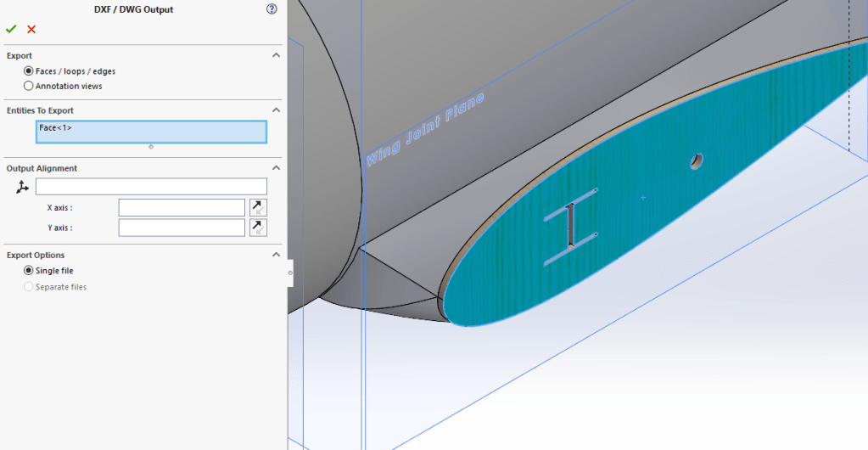Open the DXF / DWG Output help
The width and height of the screenshot is (868, 450).
click(272, 9)
